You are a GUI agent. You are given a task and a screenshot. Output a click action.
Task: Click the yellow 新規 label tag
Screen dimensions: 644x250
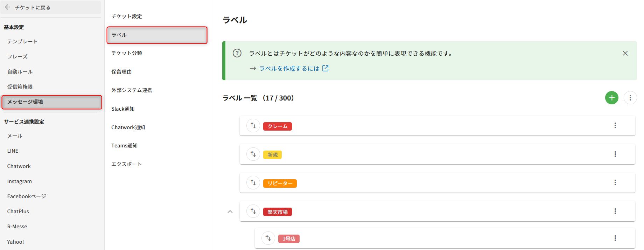(x=272, y=155)
